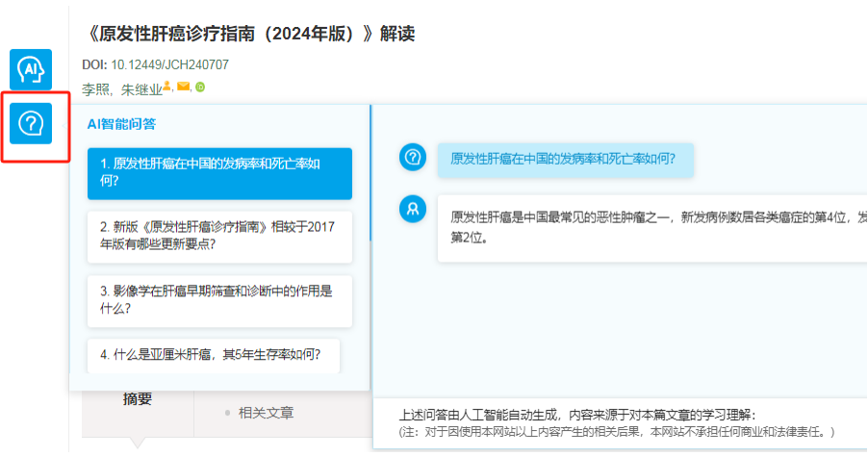Click author name 李照
The image size is (868, 456).
pyautogui.click(x=95, y=89)
